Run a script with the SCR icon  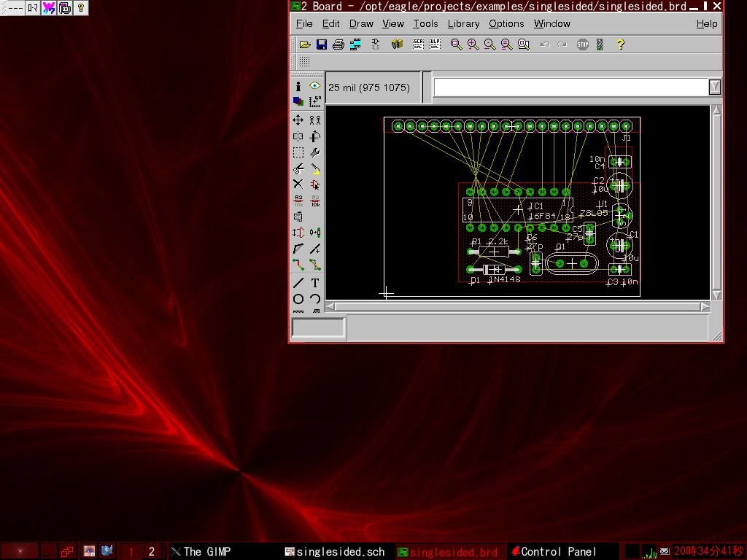pos(418,44)
